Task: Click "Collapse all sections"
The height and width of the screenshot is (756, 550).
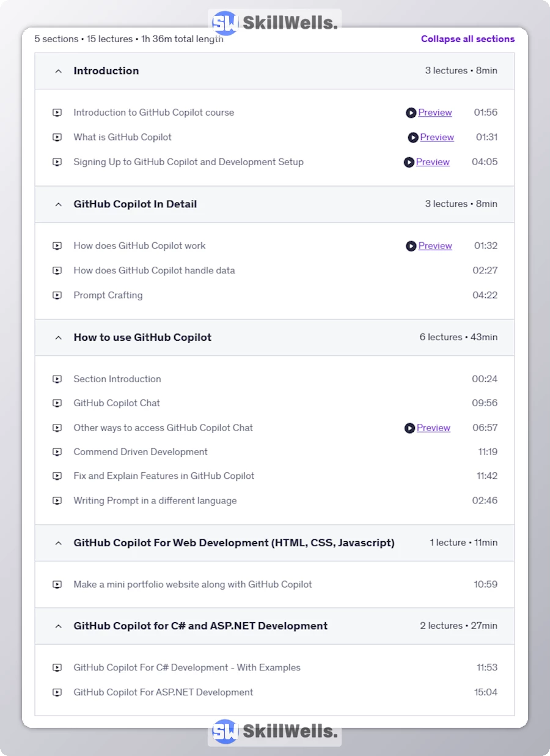Action: point(468,39)
